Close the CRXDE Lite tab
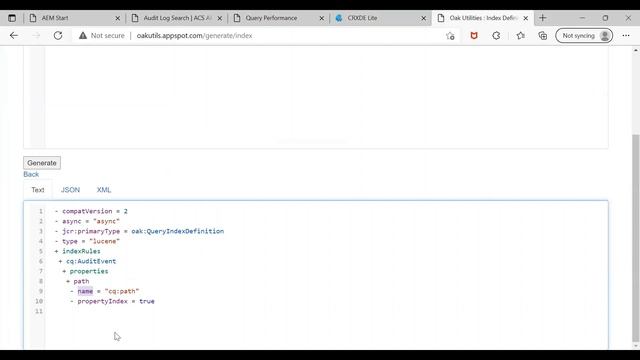Screen dimensions: 640x360 424,18
